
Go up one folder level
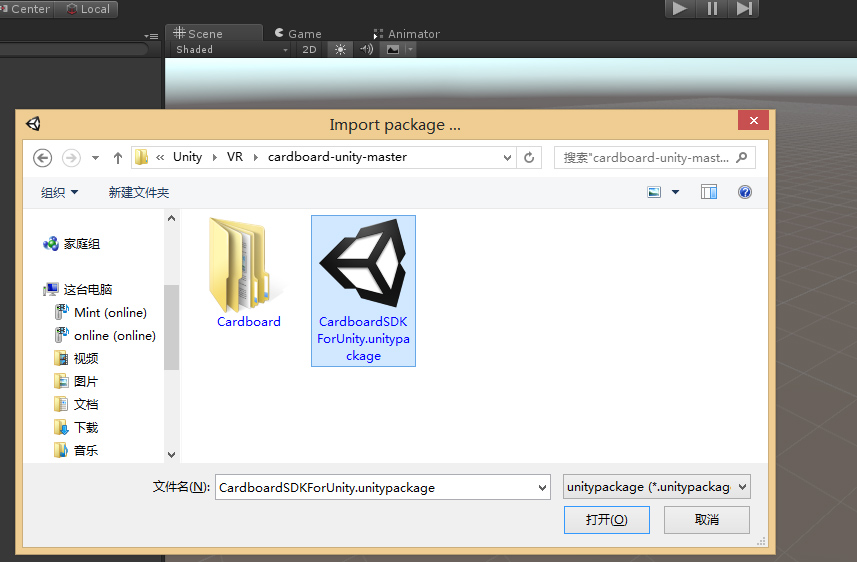tap(118, 157)
